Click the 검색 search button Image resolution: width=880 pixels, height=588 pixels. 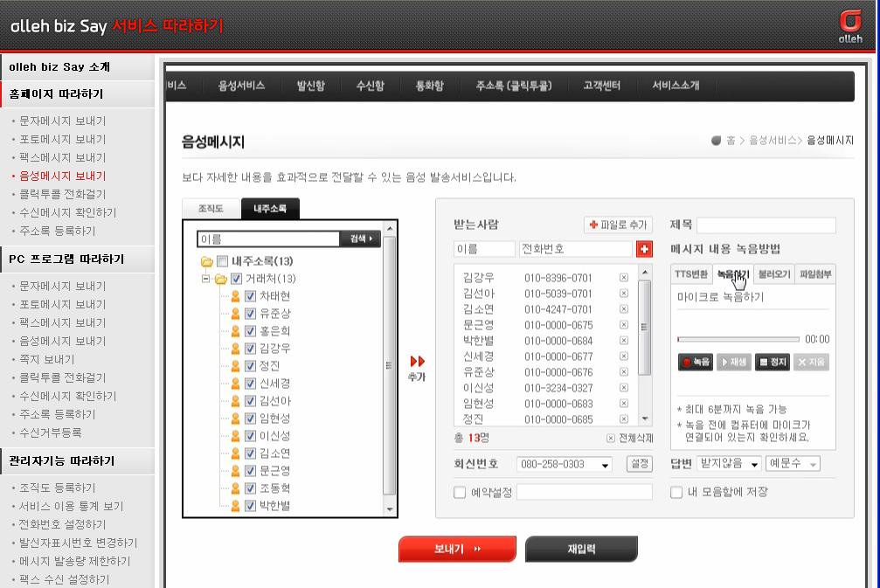click(x=361, y=239)
